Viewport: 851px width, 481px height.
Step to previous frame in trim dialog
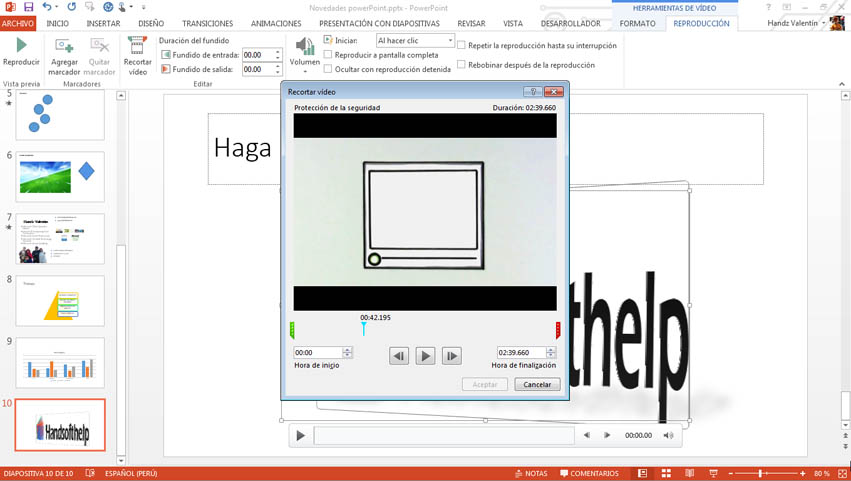[399, 355]
